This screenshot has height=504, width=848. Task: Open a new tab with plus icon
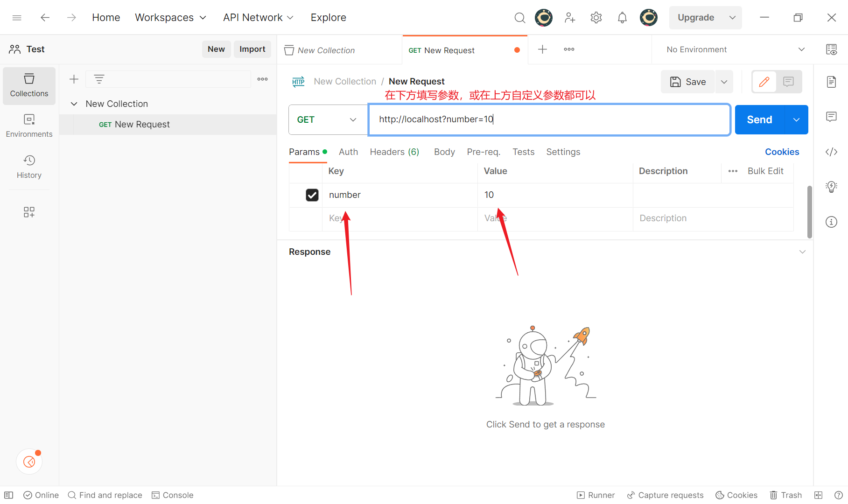coord(542,49)
